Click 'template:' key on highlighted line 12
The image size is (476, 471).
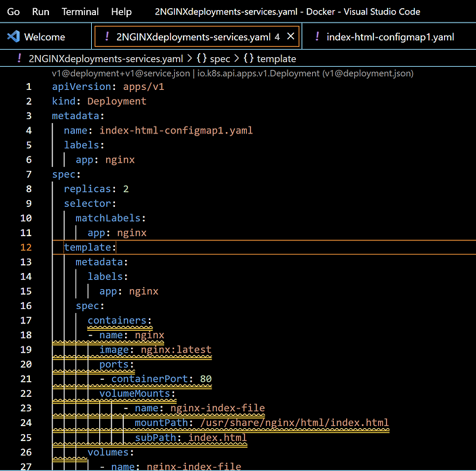tap(90, 247)
